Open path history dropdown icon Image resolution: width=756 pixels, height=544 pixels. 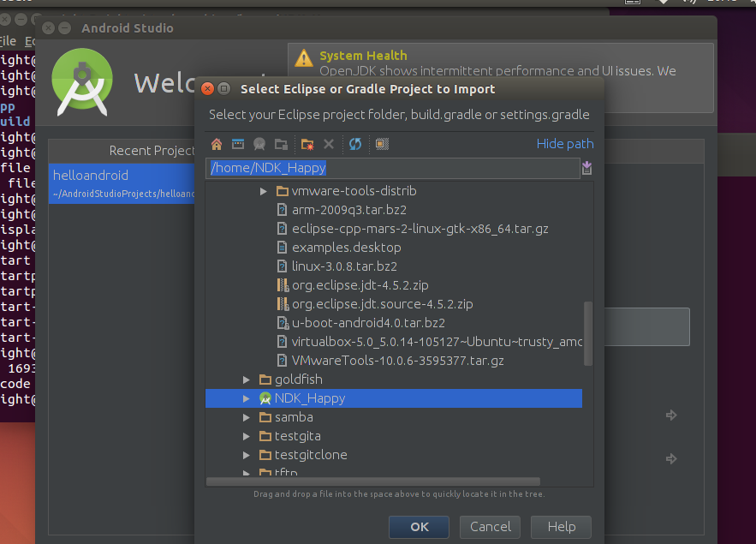tap(586, 168)
